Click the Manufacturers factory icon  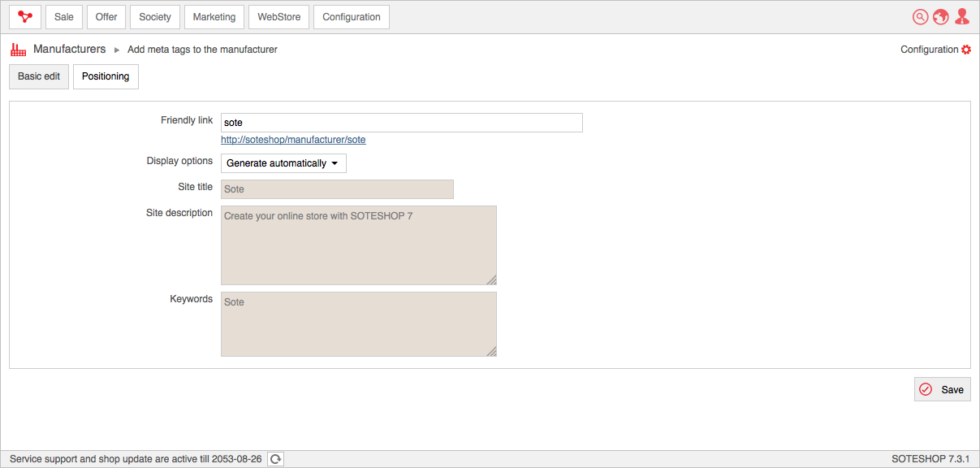click(x=19, y=50)
